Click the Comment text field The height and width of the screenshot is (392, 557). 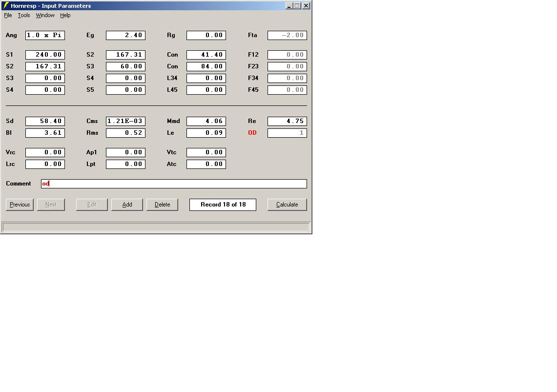174,184
